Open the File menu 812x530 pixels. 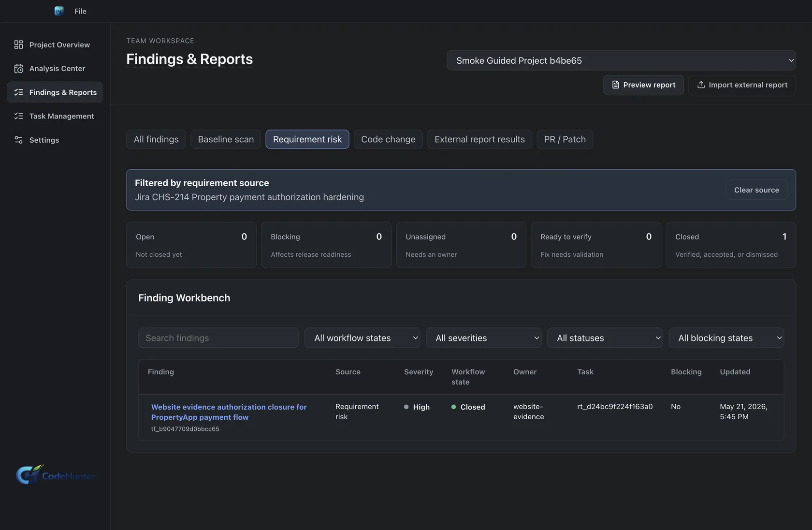[x=80, y=11]
